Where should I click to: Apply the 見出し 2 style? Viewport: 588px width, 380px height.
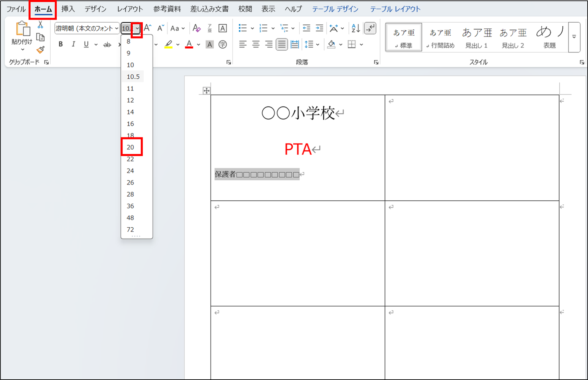tap(513, 37)
